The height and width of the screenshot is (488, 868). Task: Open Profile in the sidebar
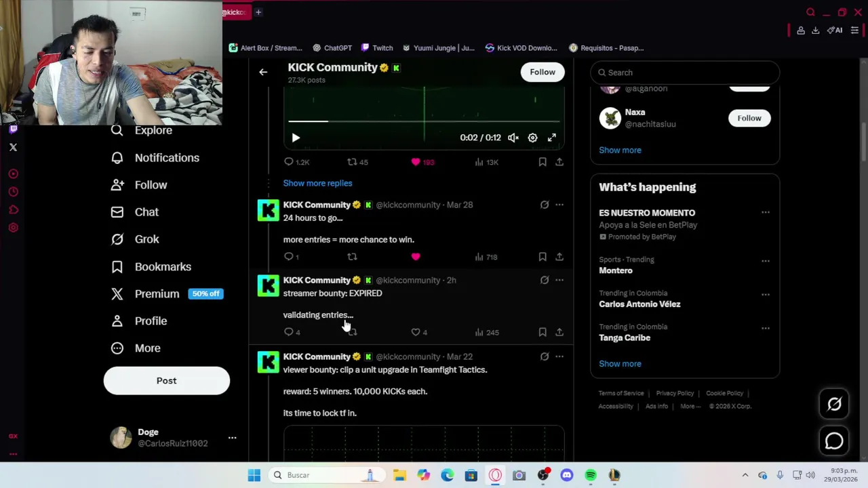coord(138,321)
